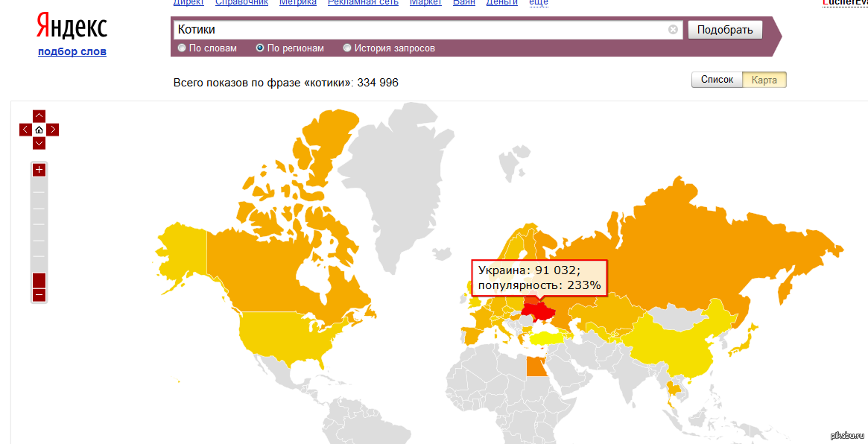Pan the map down with the arrow

[x=39, y=143]
